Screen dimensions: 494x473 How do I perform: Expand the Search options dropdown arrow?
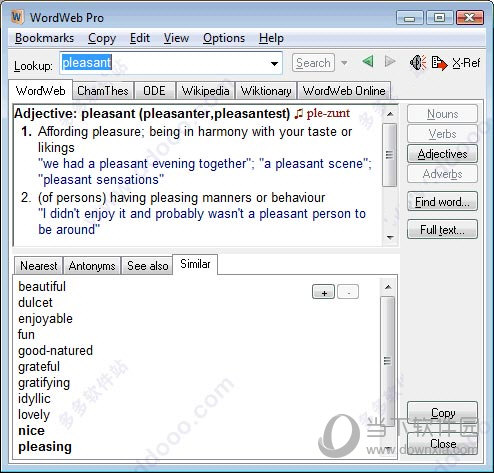[x=344, y=63]
